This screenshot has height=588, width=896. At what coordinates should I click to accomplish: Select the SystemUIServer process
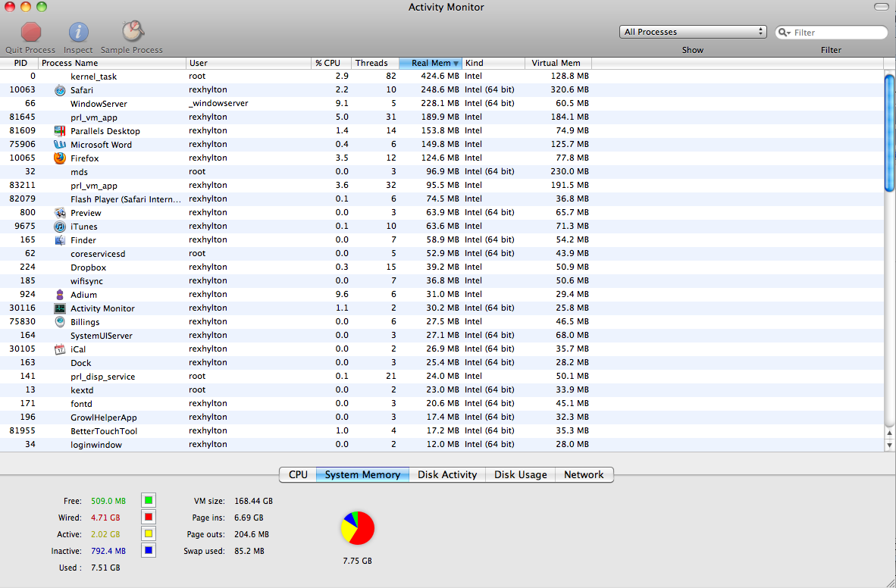[x=442, y=335]
